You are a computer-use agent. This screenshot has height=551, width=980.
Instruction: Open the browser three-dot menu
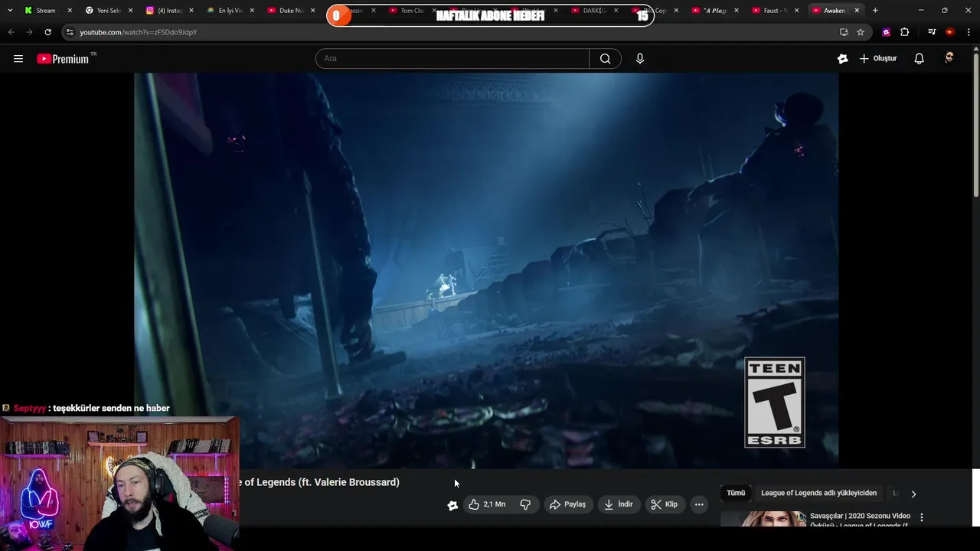(969, 32)
